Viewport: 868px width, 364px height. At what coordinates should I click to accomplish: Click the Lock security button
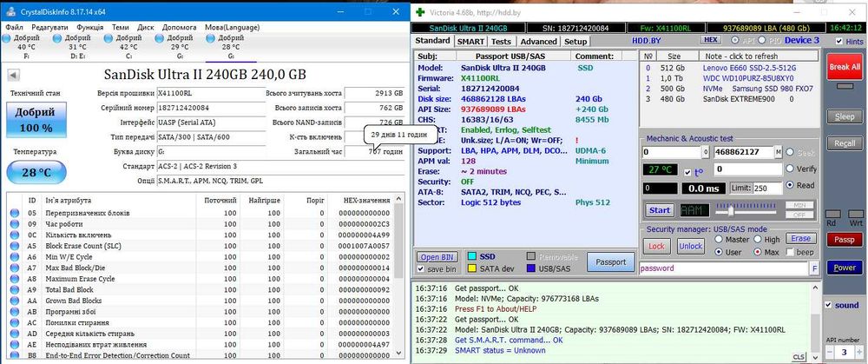coord(656,246)
